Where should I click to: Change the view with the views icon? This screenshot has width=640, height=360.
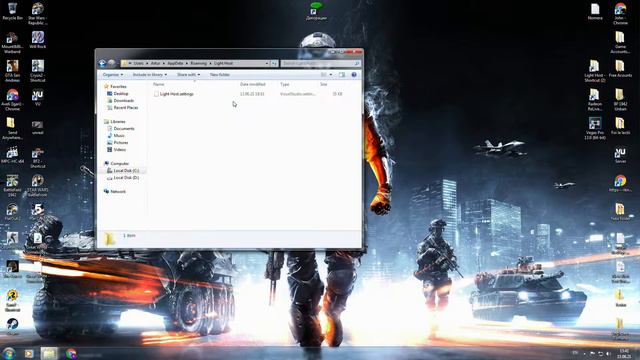coord(324,75)
